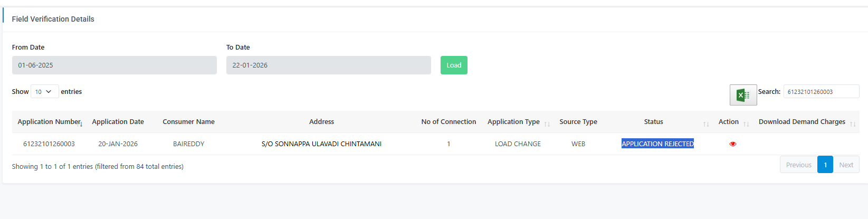Go to Previous page
Viewport: 868px width, 219px height.
pyautogui.click(x=798, y=165)
